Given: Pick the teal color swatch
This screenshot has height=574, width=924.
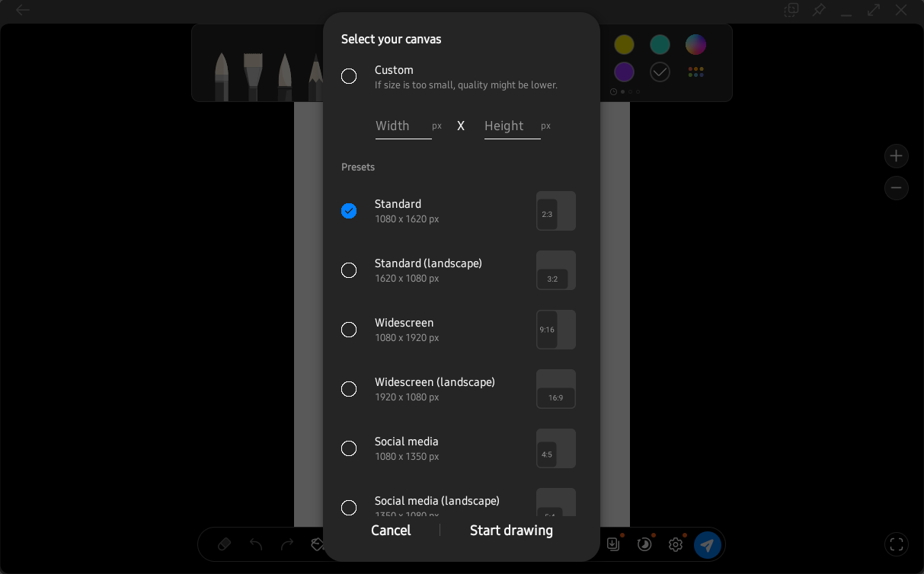Looking at the screenshot, I should tap(660, 45).
